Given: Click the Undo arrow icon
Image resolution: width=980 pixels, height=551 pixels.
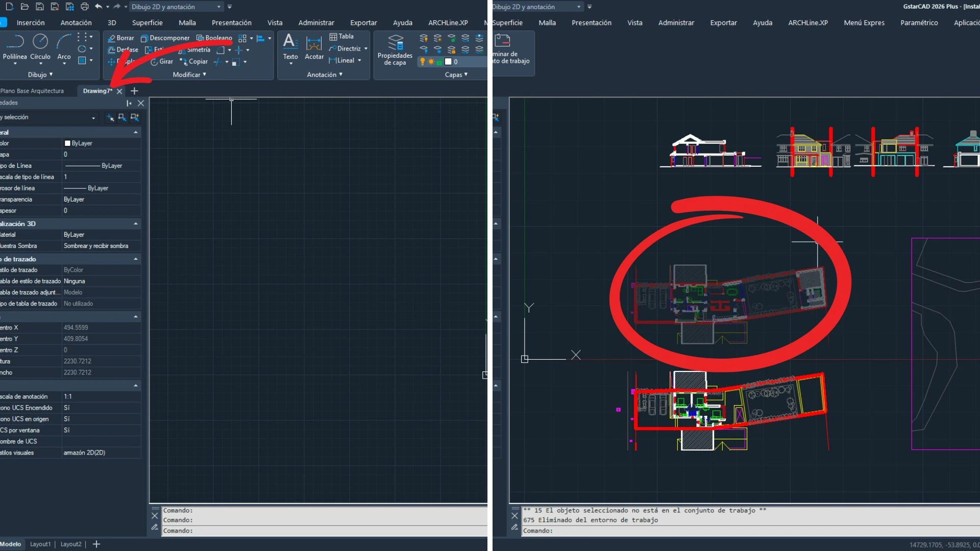Looking at the screenshot, I should [99, 7].
